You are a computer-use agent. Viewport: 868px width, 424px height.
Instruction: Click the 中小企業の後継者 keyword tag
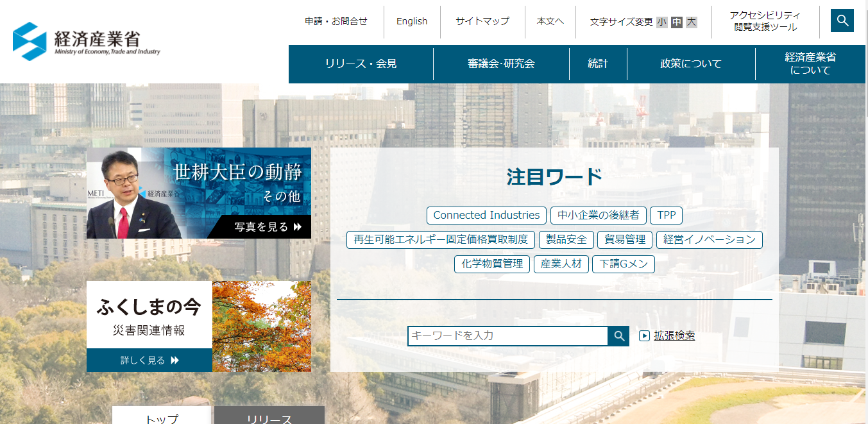point(599,216)
